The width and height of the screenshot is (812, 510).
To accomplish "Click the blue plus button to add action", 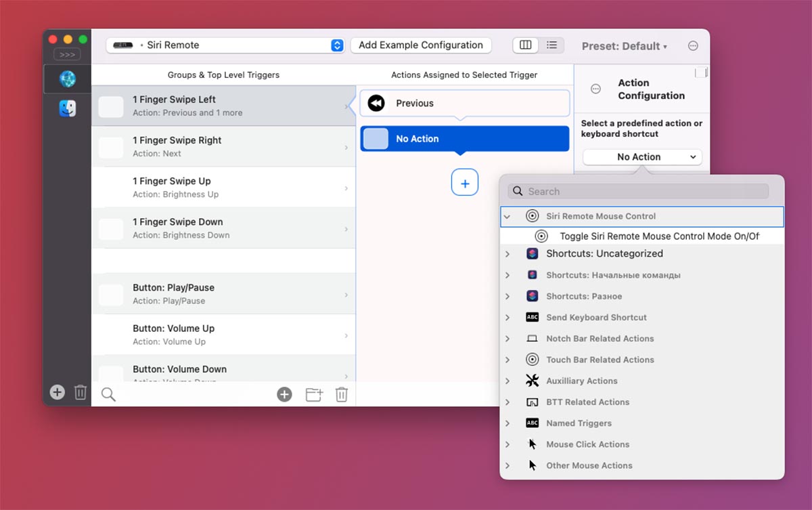I will pos(465,184).
